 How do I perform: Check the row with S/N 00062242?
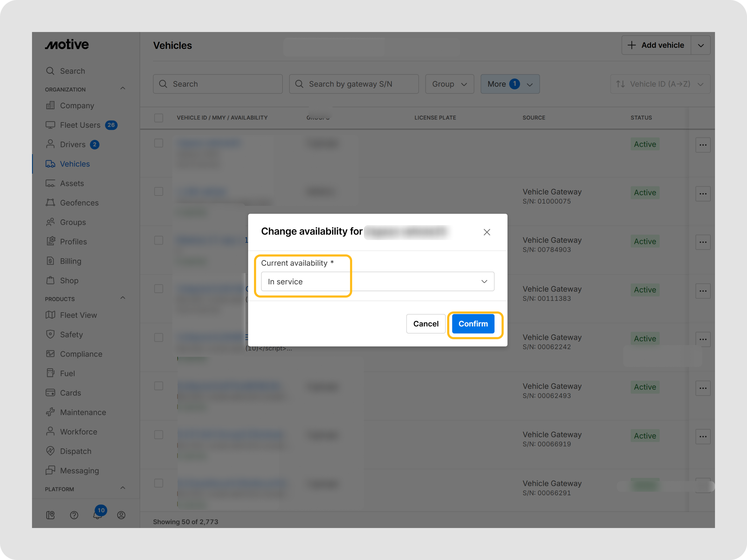pos(159,338)
